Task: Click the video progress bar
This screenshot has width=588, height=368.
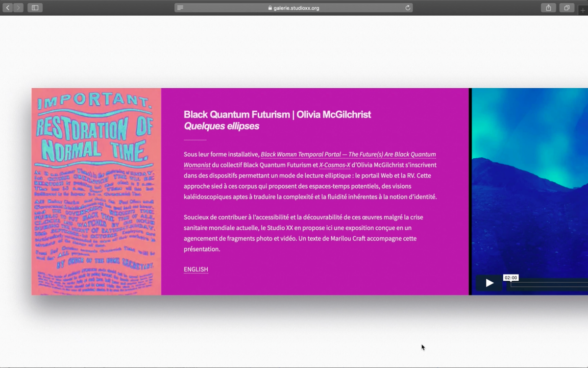Action: tap(549, 283)
